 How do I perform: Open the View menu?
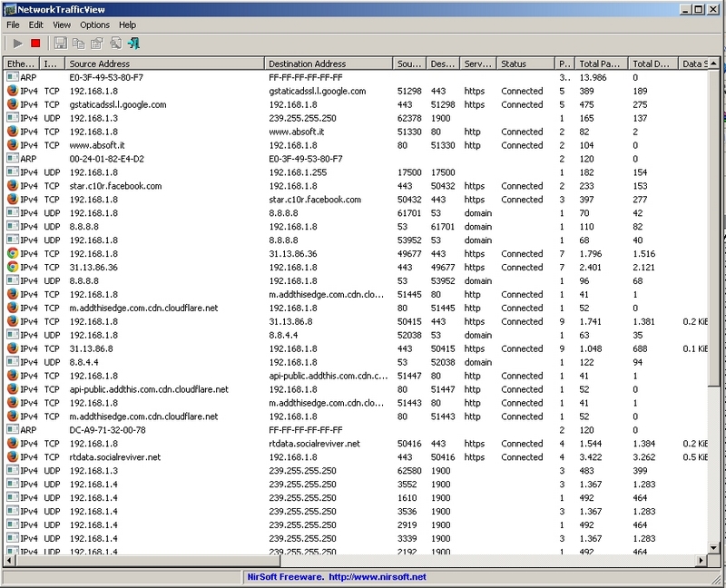[x=62, y=25]
